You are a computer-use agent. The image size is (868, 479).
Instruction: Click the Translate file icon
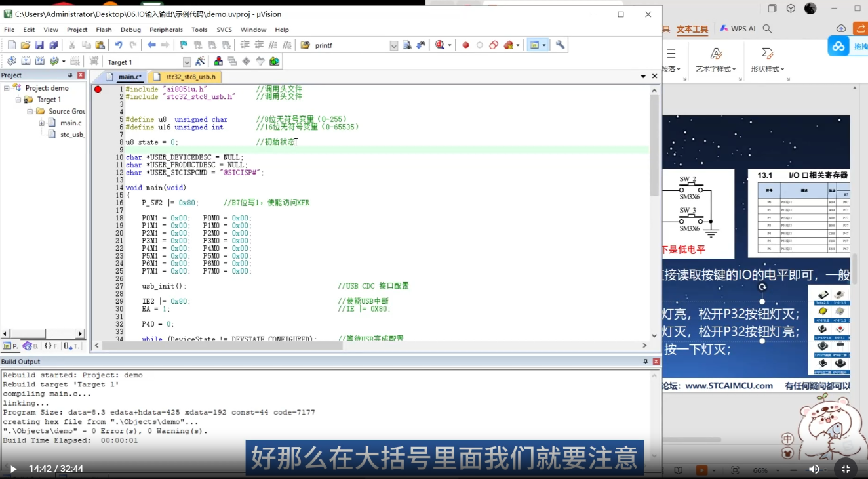tap(12, 61)
